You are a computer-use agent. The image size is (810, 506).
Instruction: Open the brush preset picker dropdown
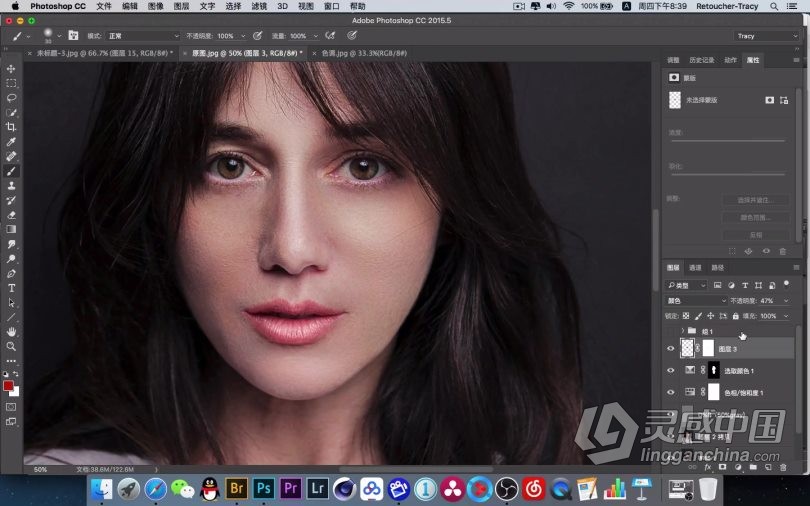[x=59, y=36]
